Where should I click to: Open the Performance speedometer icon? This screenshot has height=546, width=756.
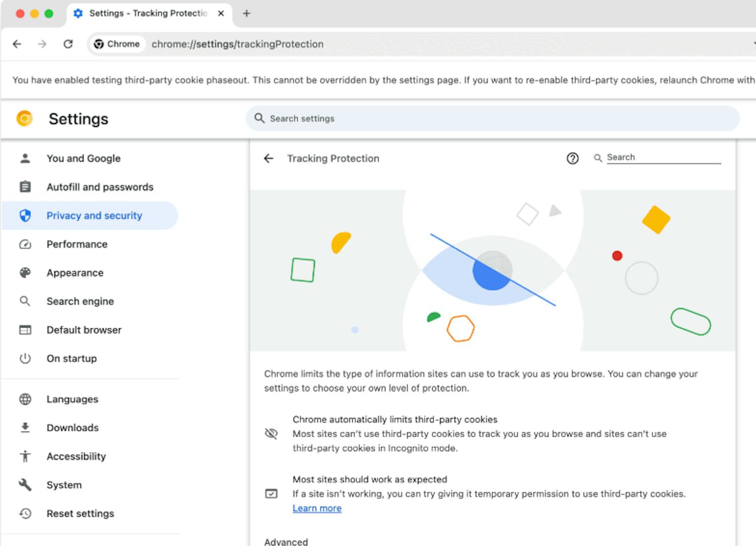pos(25,244)
